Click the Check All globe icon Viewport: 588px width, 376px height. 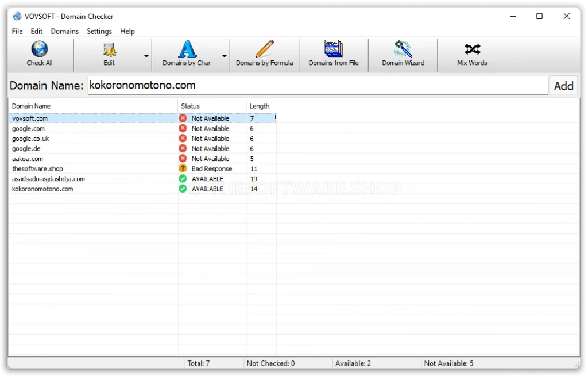[40, 49]
